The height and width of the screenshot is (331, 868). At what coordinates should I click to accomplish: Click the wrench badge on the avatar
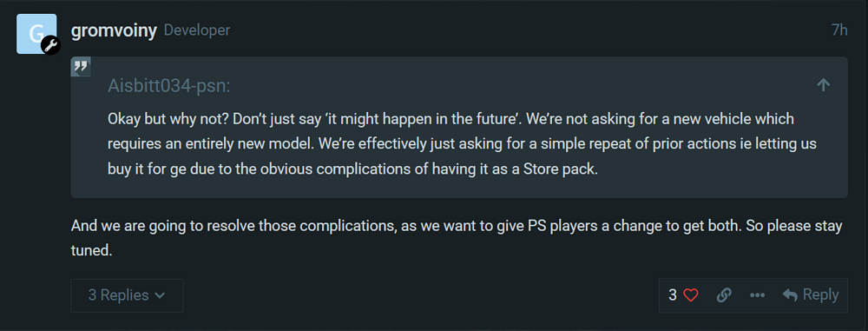(x=51, y=45)
